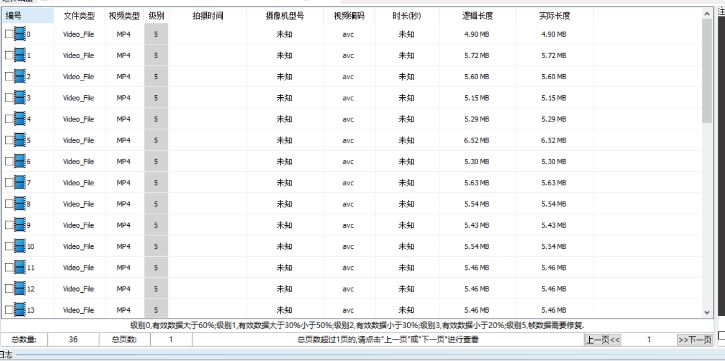This screenshot has width=725, height=361.
Task: Toggle the checkbox for file 8
Action: [x=9, y=204]
